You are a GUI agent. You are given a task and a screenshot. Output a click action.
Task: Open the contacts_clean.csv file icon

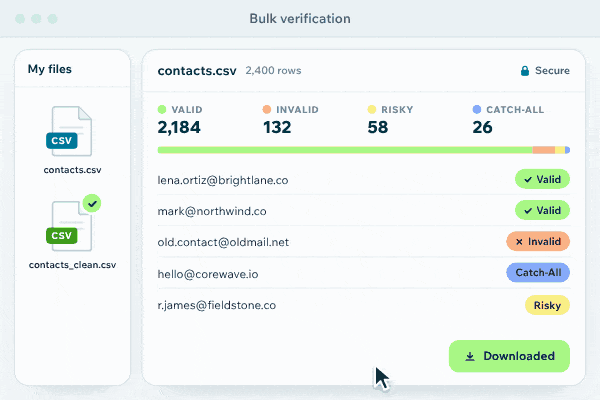point(69,226)
